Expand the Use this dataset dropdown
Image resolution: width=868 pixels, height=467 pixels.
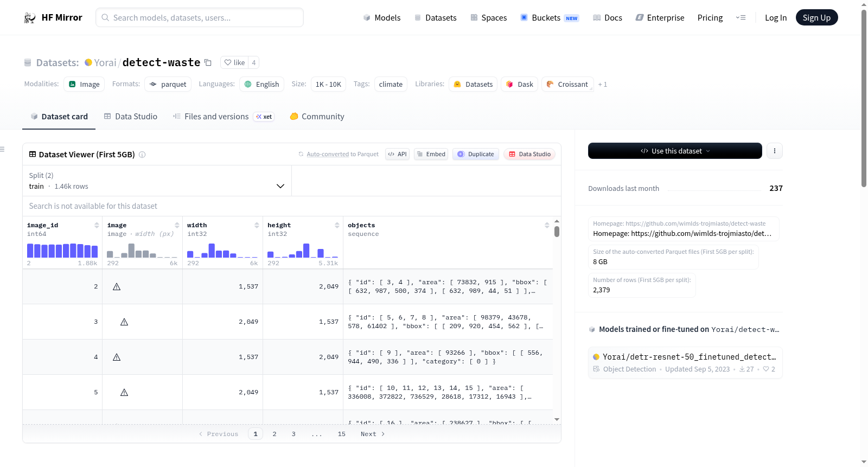pos(675,151)
